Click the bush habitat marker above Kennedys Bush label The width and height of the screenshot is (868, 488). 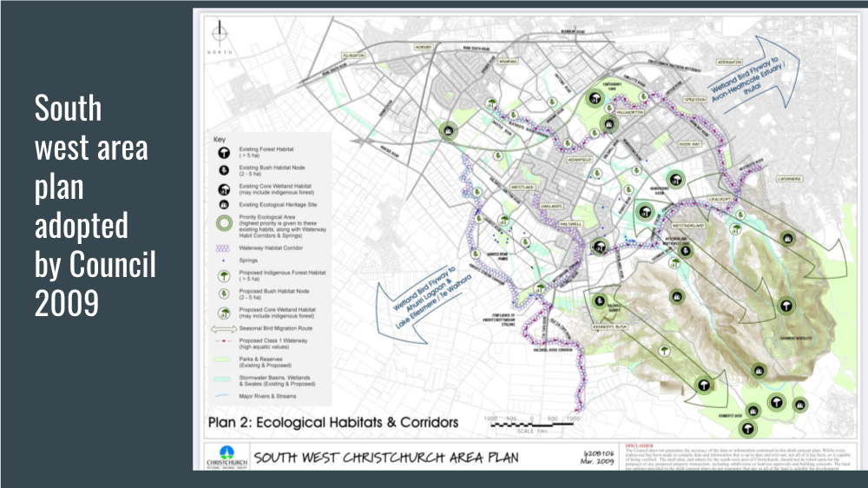pos(599,300)
